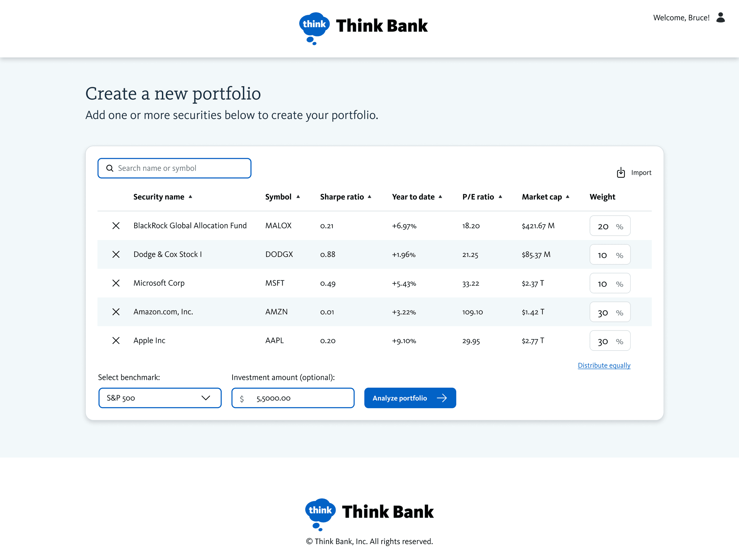Image resolution: width=739 pixels, height=560 pixels.
Task: Click the Market cap column header
Action: pos(542,197)
